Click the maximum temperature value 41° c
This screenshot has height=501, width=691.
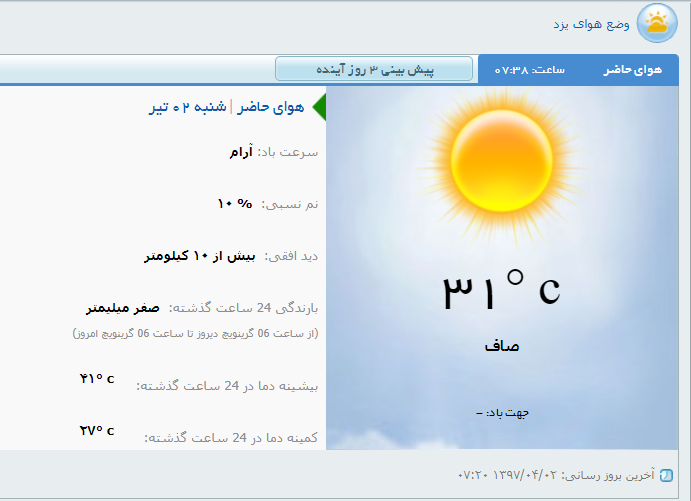pyautogui.click(x=97, y=379)
